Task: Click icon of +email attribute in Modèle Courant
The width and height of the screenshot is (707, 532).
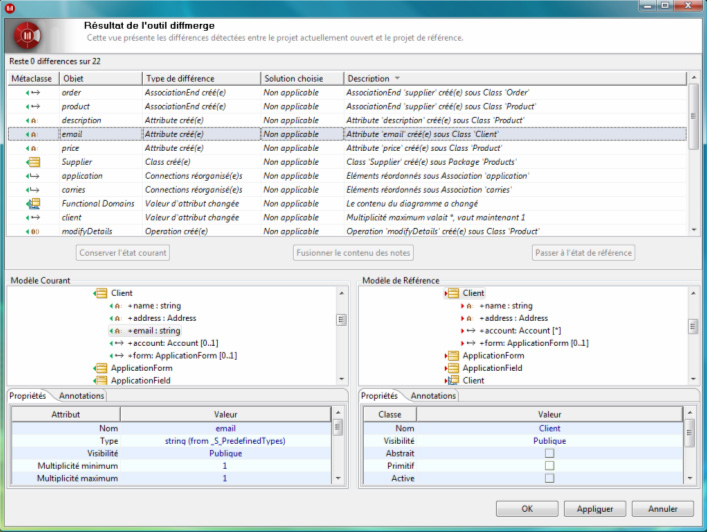Action: [x=116, y=331]
